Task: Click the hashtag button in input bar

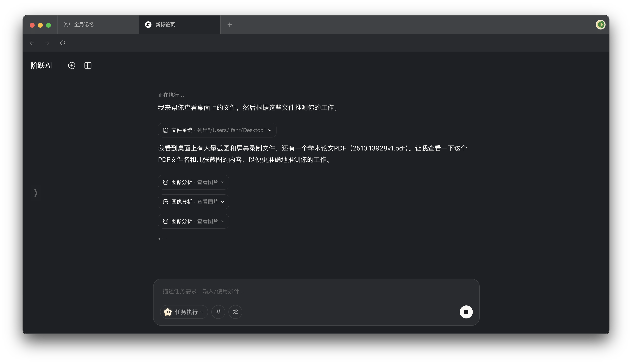Action: click(x=218, y=312)
